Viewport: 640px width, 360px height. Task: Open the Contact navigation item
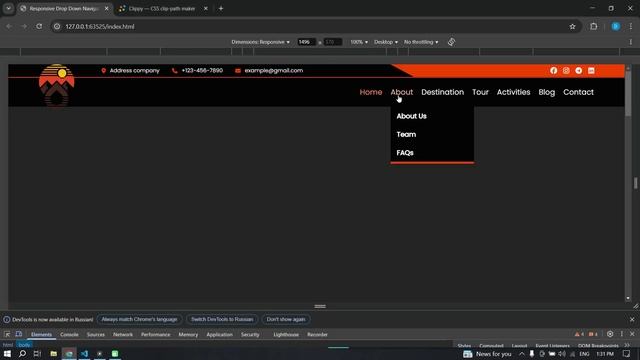[578, 92]
